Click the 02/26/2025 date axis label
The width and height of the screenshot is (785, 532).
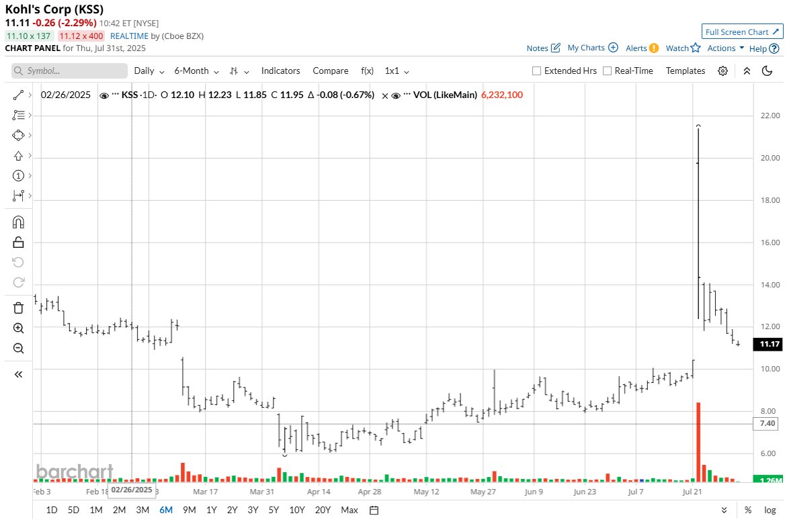(x=132, y=490)
